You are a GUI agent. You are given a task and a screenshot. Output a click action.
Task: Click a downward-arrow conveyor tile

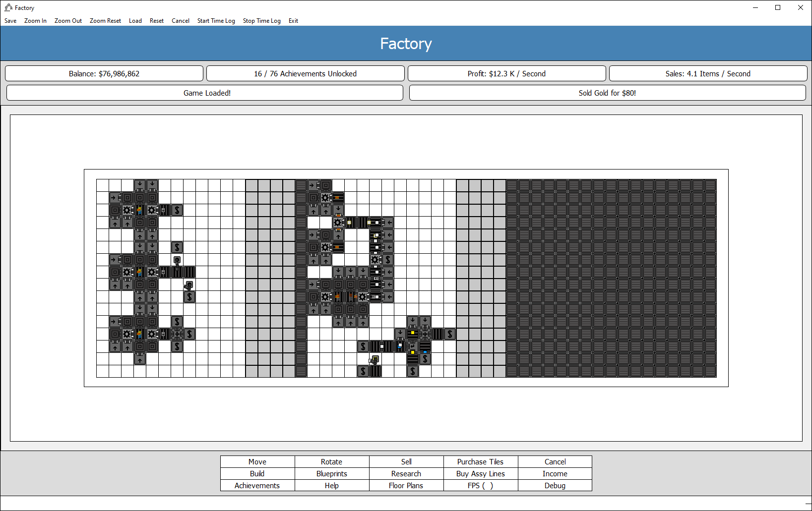(139, 184)
